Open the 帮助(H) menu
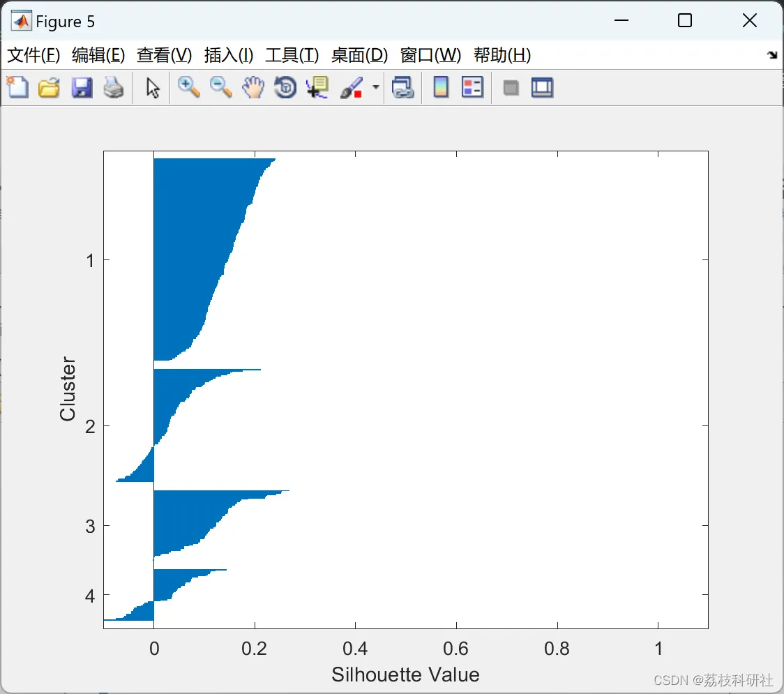The image size is (784, 694). pyautogui.click(x=502, y=55)
